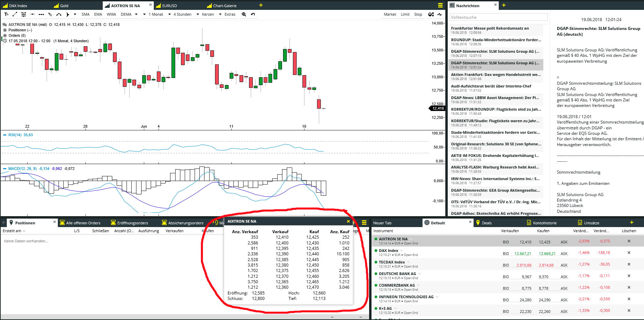
Task: Open the Chart-Galerie tab
Action: (222, 5)
